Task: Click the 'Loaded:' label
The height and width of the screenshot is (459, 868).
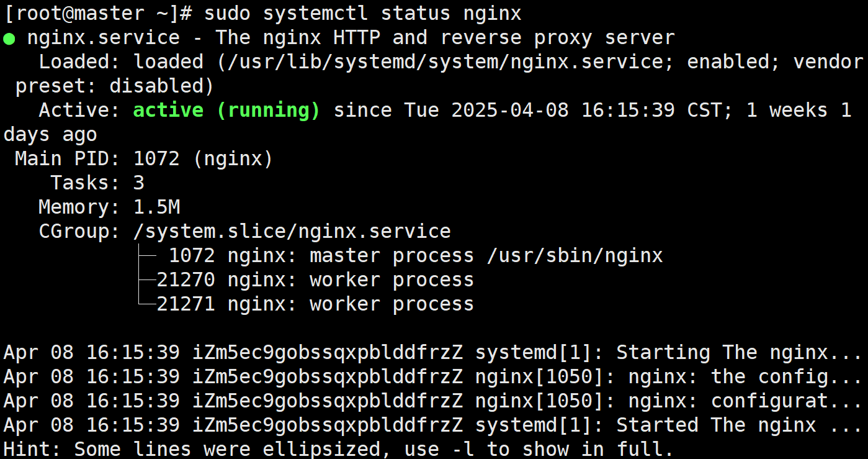Action: [x=80, y=62]
